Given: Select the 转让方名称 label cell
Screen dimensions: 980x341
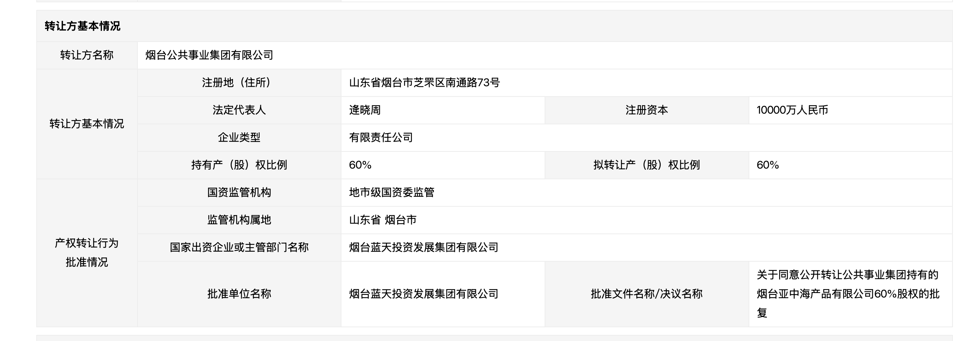Looking at the screenshot, I should (87, 55).
